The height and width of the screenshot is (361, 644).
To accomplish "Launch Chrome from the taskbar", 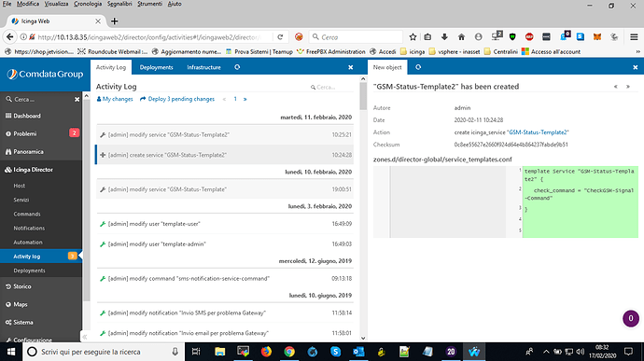I will [289, 352].
